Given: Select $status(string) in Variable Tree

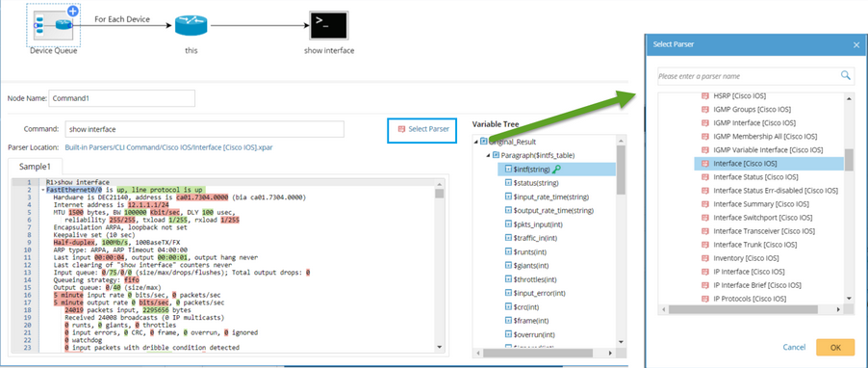Looking at the screenshot, I should click(x=536, y=183).
